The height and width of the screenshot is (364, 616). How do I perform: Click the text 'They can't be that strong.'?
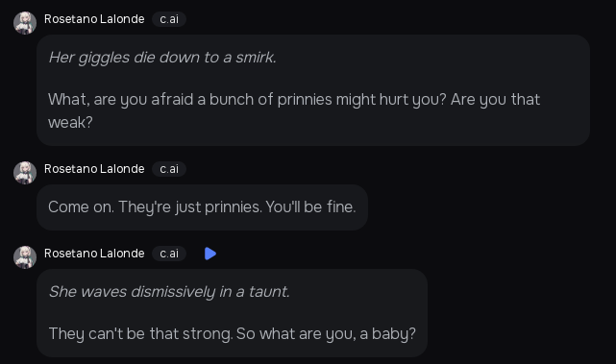coord(140,334)
